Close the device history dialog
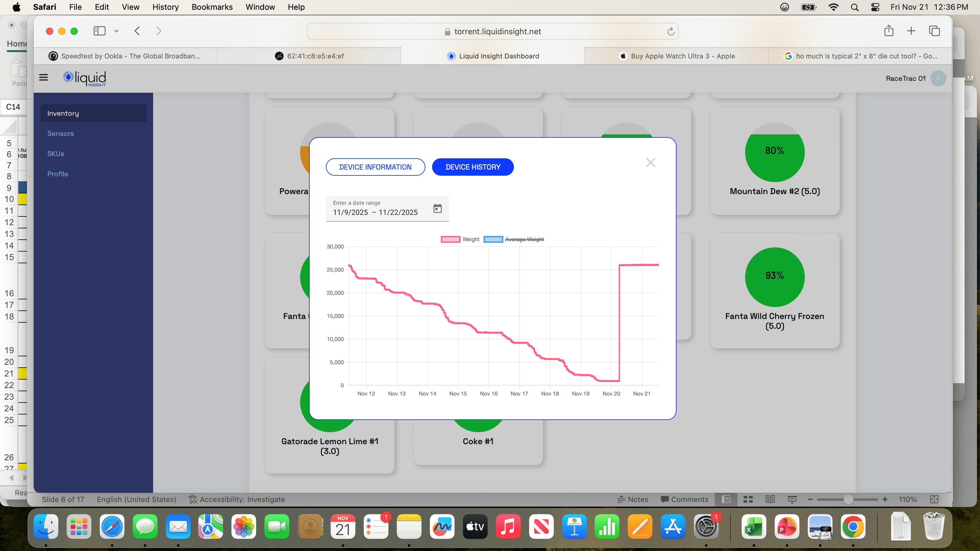Image resolution: width=980 pixels, height=551 pixels. click(650, 163)
